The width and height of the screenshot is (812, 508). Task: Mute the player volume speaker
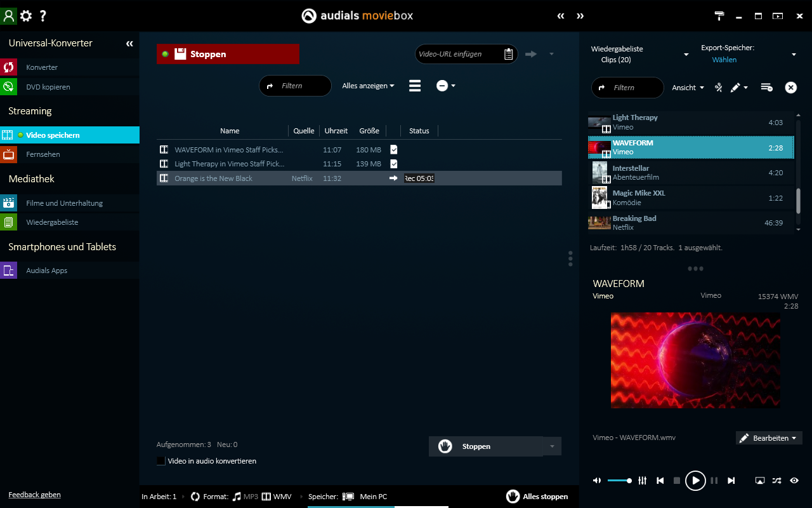[597, 481]
